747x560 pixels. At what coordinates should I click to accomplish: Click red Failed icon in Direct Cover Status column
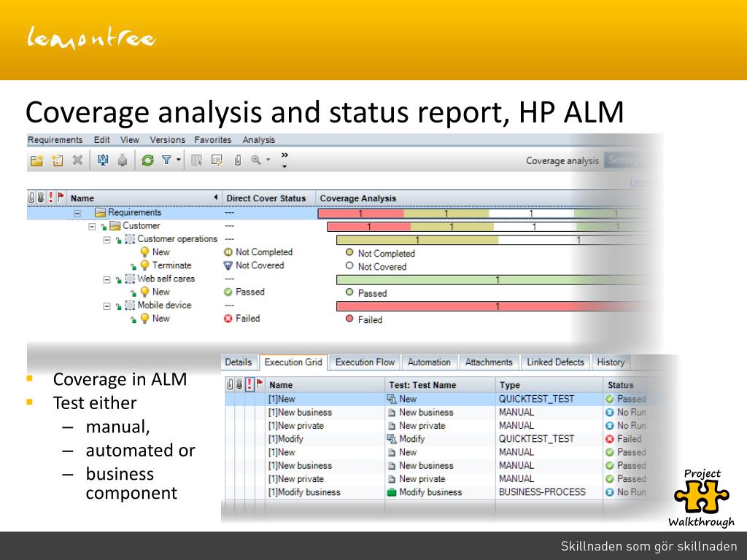(x=228, y=319)
